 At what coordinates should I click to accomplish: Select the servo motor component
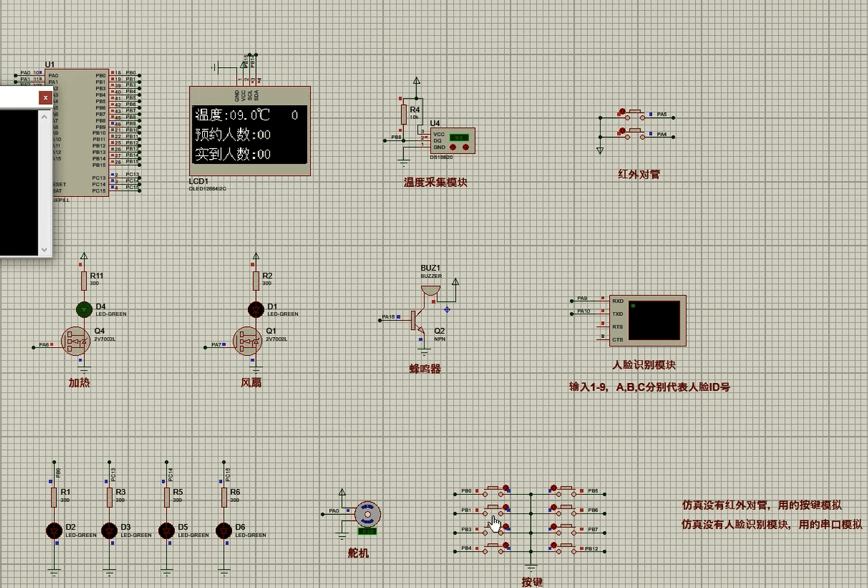pyautogui.click(x=368, y=515)
